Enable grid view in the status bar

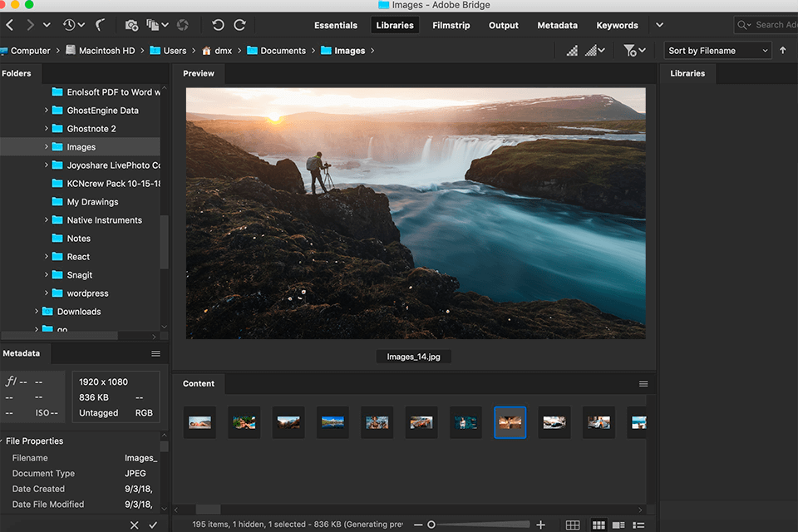click(573, 525)
